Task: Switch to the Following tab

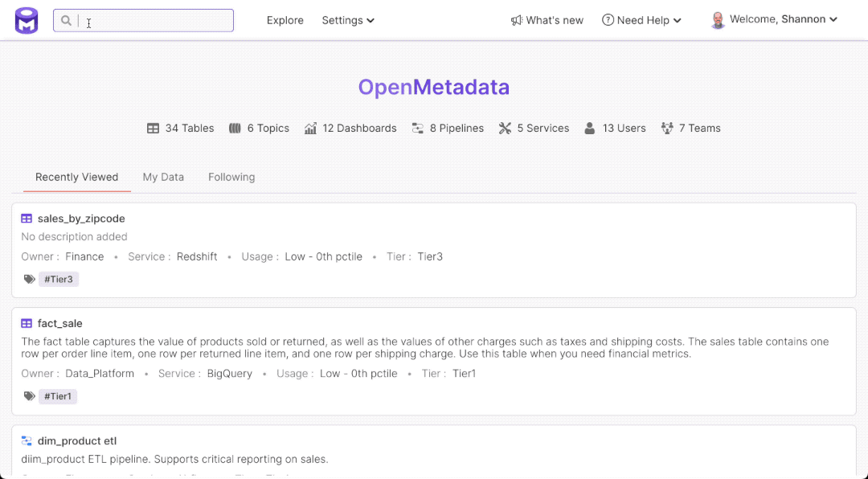Action: pos(231,177)
